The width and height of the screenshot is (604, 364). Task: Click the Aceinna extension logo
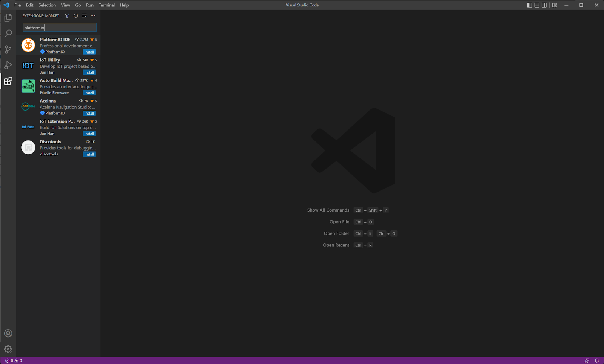(28, 106)
